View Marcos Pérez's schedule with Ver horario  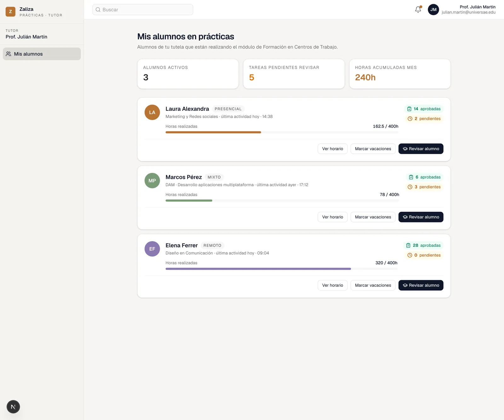point(333,217)
